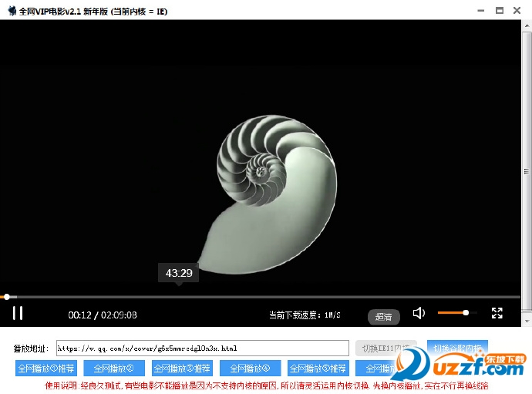The image size is (532, 394).
Task: Click the 切换IE11内核 button
Action: pos(385,348)
